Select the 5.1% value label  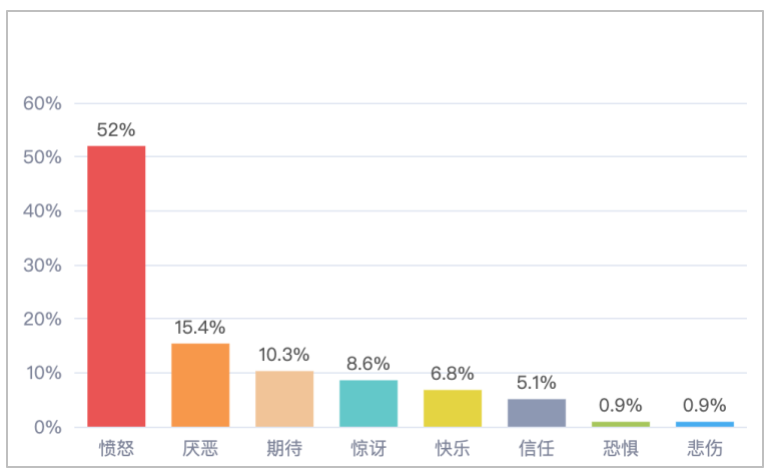(536, 383)
